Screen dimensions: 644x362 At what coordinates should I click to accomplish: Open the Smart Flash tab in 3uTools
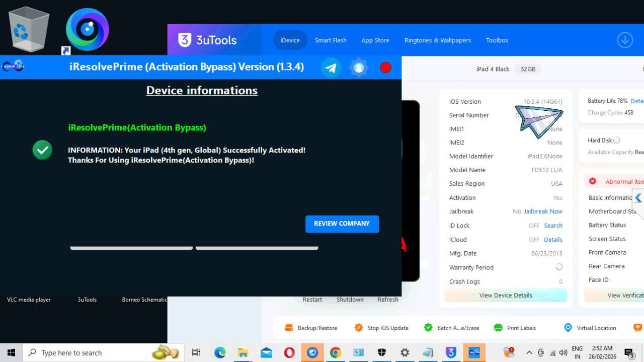point(331,40)
